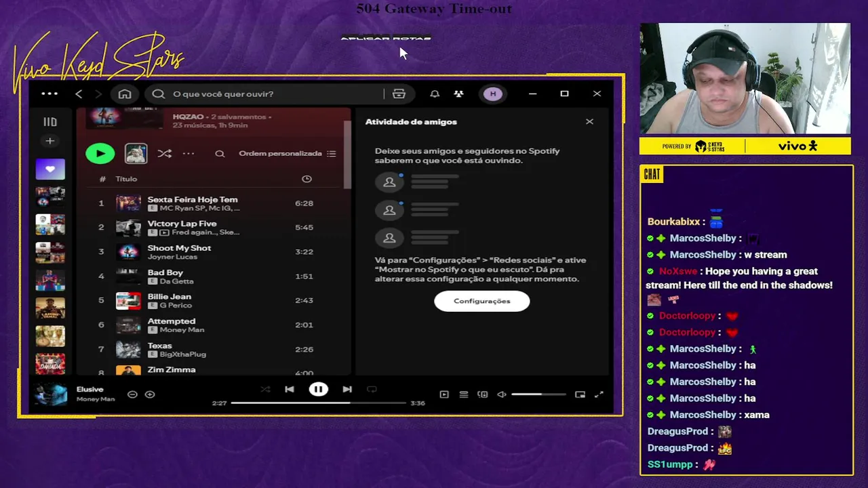Open now playing 'Elusive' song title

click(90, 390)
